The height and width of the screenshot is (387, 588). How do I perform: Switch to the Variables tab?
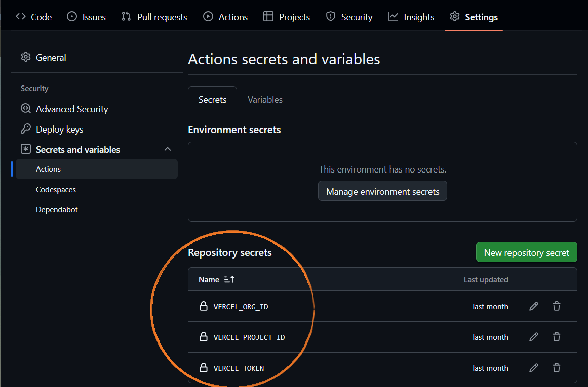tap(265, 99)
